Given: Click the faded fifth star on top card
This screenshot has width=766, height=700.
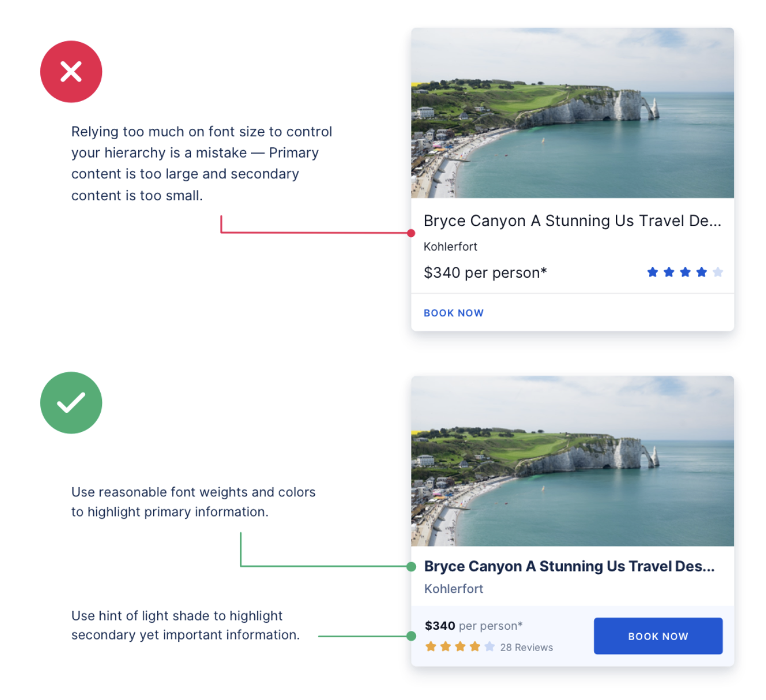Looking at the screenshot, I should pos(718,272).
